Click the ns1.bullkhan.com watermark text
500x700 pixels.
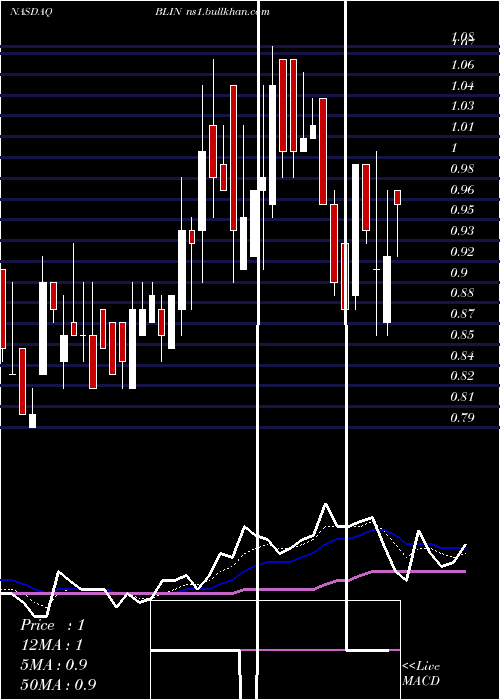(x=227, y=12)
